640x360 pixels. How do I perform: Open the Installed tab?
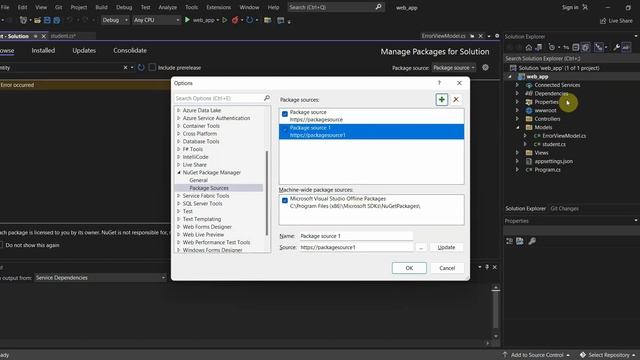pyautogui.click(x=43, y=51)
